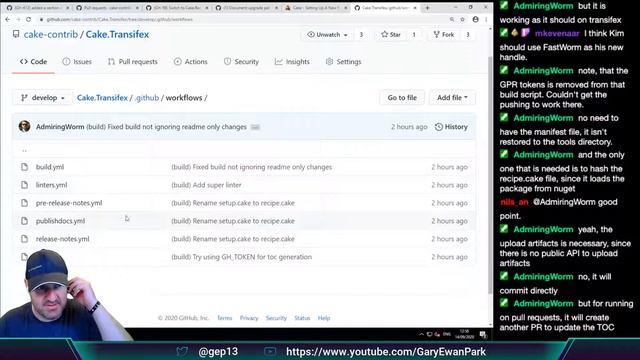Open Cake.Transifex breadcrumb link
Viewport: 640px width, 360px height.
(x=102, y=98)
